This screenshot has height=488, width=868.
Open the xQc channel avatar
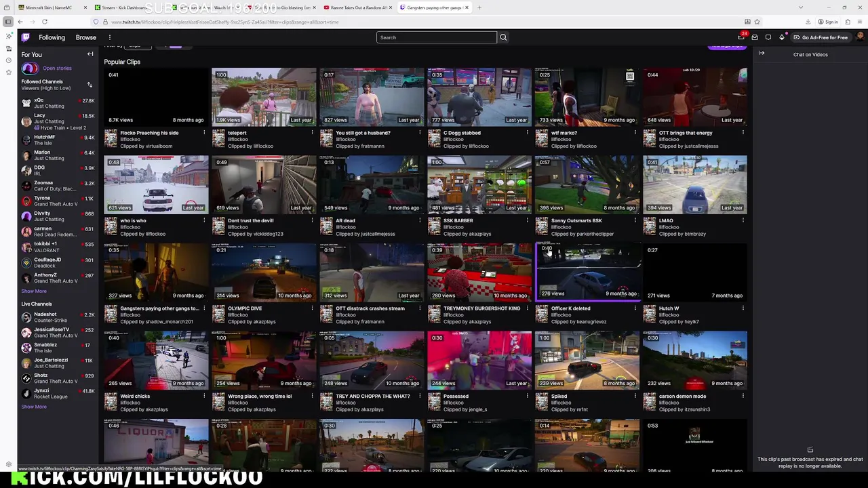(26, 103)
